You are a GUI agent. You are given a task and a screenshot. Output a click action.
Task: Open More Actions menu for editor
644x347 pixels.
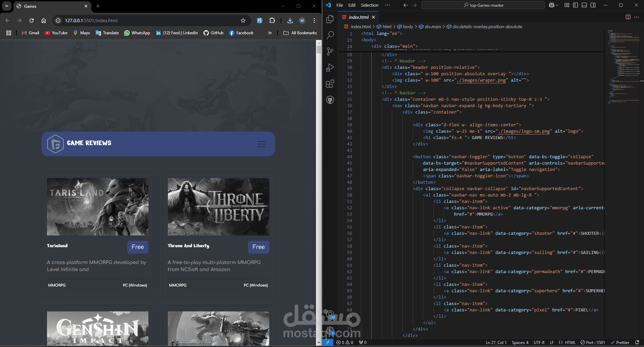637,17
